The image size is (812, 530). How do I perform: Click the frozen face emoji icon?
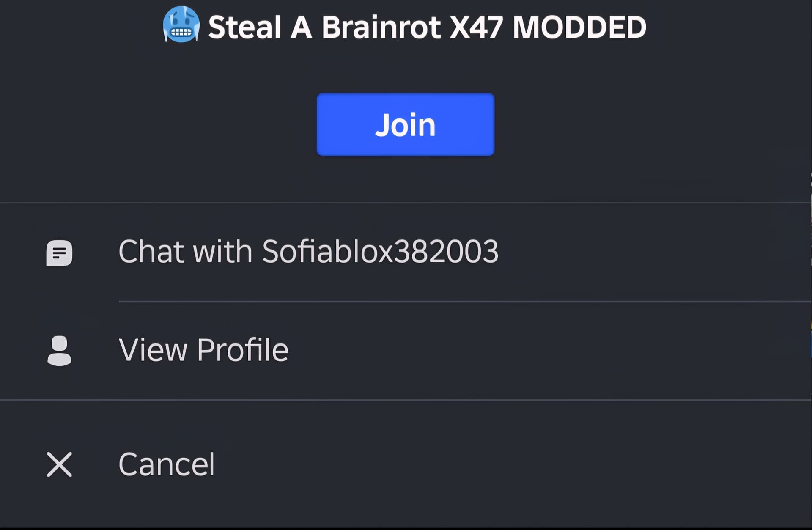[x=181, y=25]
